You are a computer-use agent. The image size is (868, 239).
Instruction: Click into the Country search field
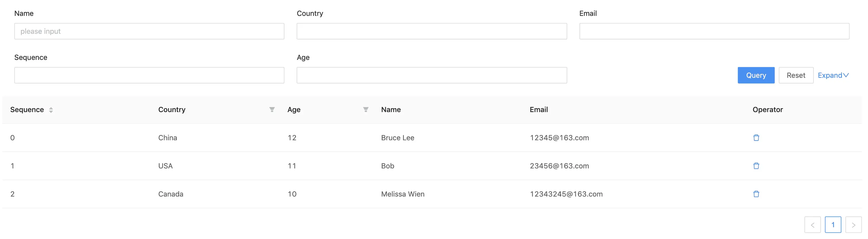(x=431, y=31)
